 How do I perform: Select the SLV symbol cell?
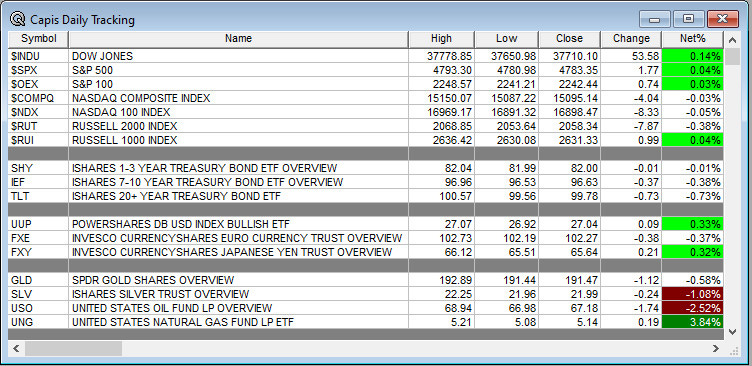[38, 294]
